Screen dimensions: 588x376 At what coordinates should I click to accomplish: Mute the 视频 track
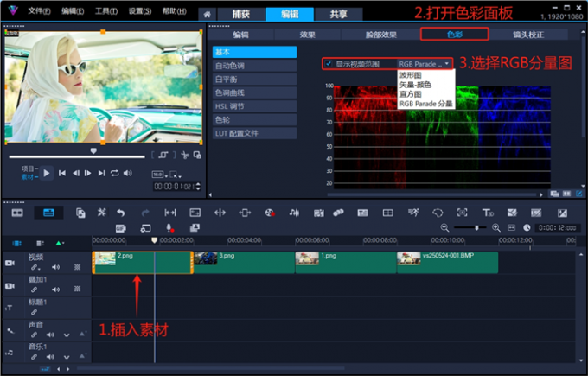click(55, 267)
